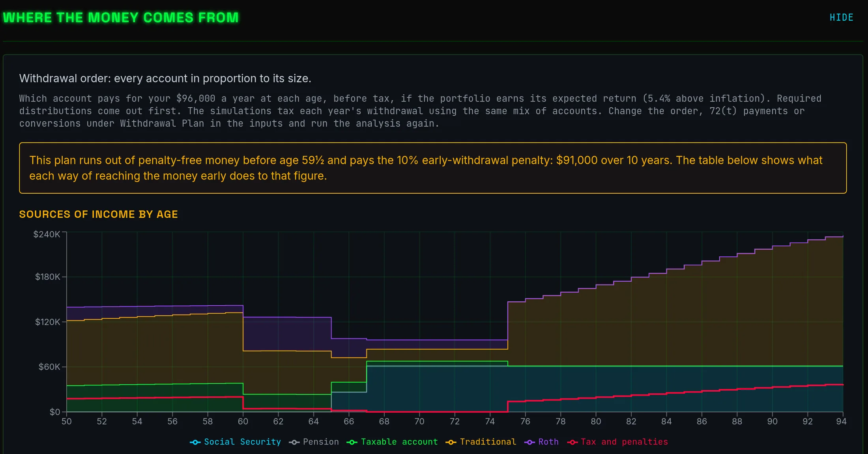Toggle Tax and penalties legend entry
Image resolution: width=868 pixels, height=454 pixels.
pos(617,442)
